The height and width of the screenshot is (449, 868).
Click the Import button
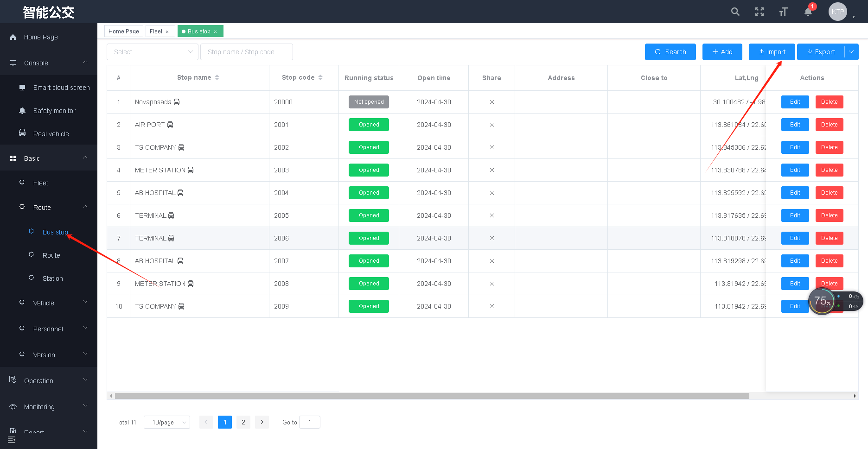pyautogui.click(x=772, y=52)
